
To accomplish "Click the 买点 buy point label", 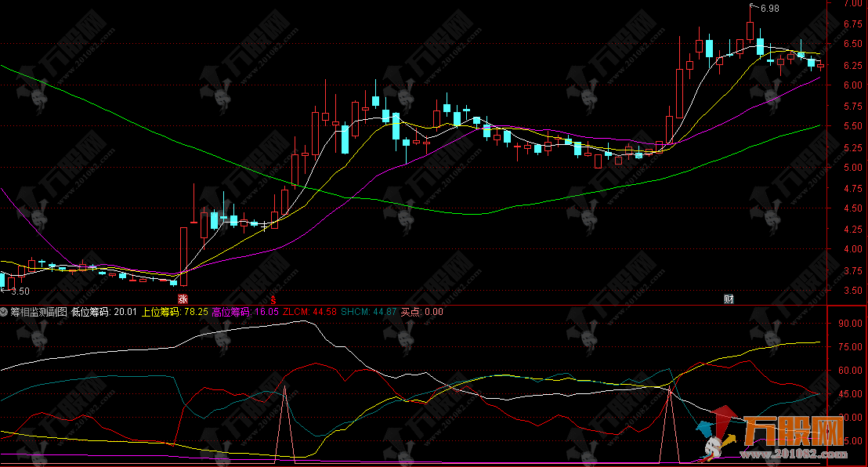I will tap(421, 311).
